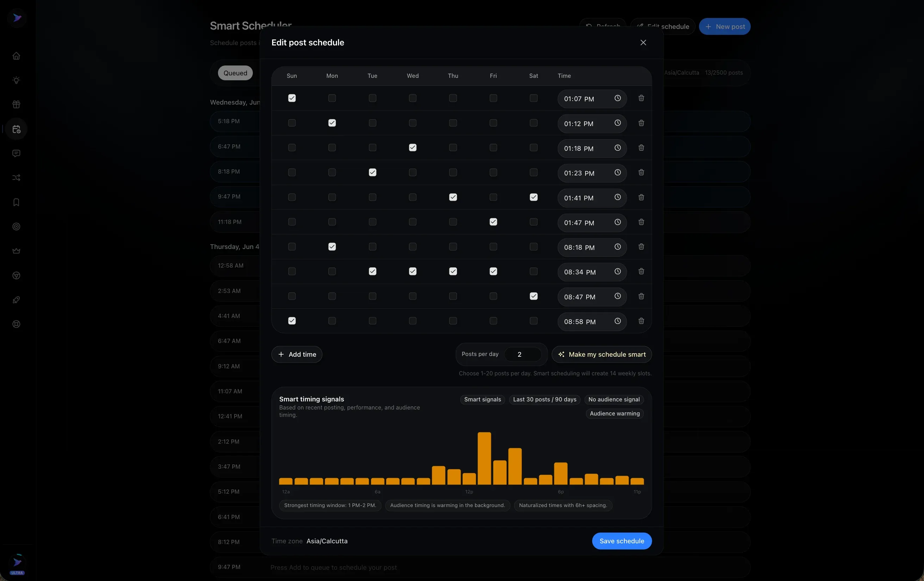Screen dimensions: 924x581
Task: Open clock picker for 01:12 PM
Action: [617, 123]
